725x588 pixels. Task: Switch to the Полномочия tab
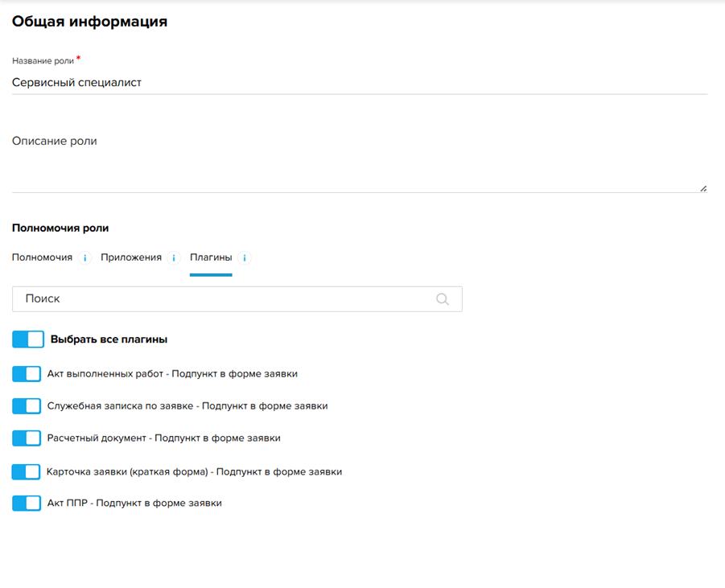tap(42, 258)
